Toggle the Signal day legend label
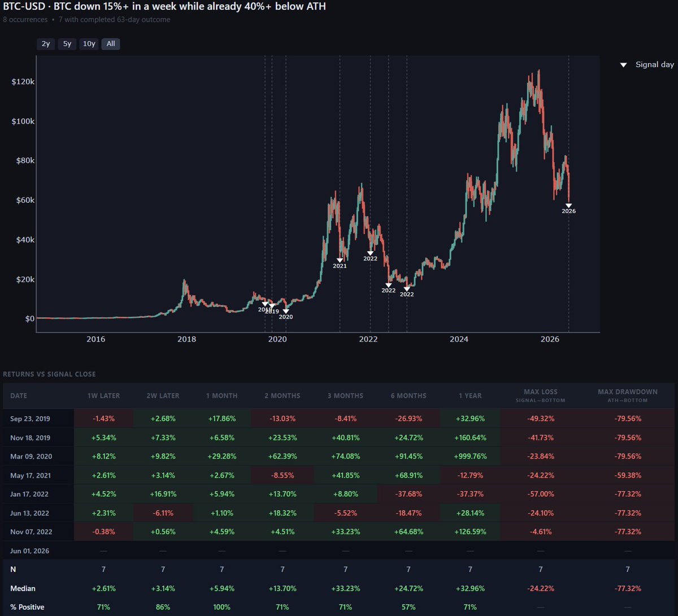This screenshot has width=678, height=616. tap(654, 64)
